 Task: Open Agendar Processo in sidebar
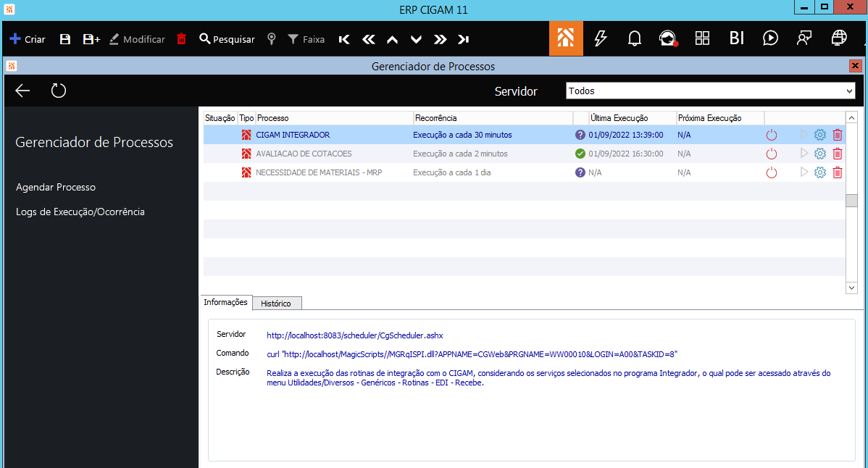(x=56, y=187)
